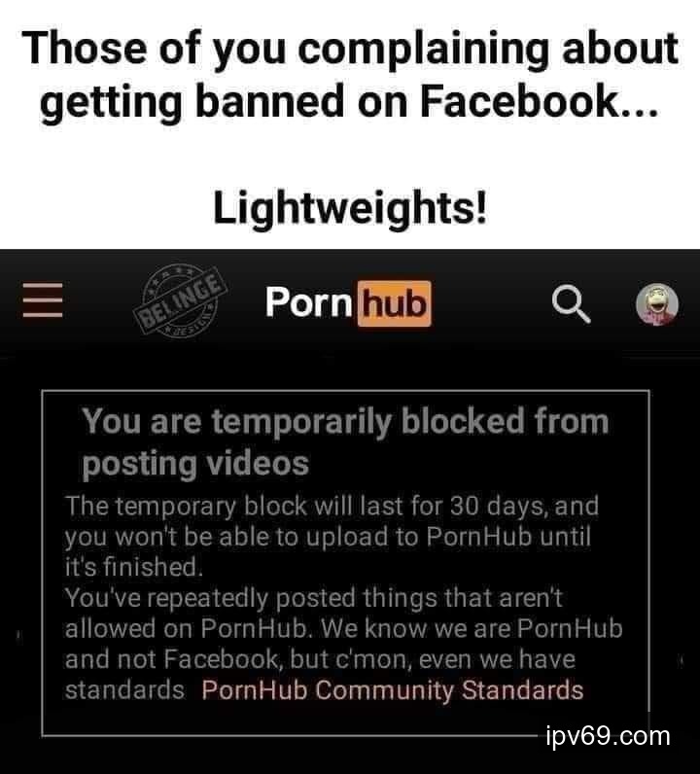This screenshot has height=774, width=700.
Task: Click the '30 days' block duration sentence
Action: pos(332,507)
